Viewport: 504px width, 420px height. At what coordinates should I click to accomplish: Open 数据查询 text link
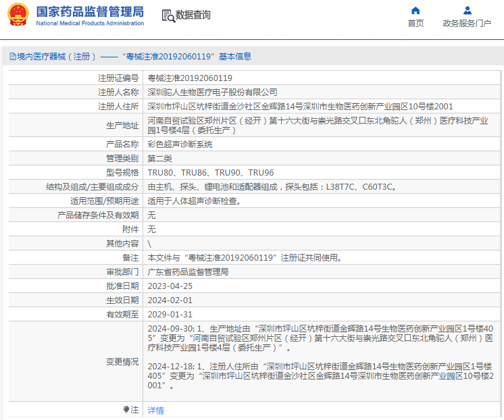(x=193, y=15)
